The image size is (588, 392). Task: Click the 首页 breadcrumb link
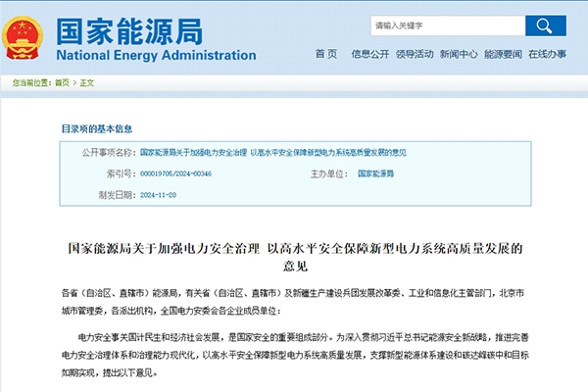tap(63, 82)
